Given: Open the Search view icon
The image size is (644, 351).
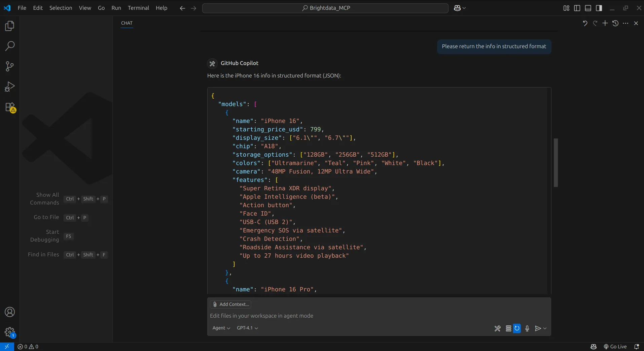Looking at the screenshot, I should (9, 45).
